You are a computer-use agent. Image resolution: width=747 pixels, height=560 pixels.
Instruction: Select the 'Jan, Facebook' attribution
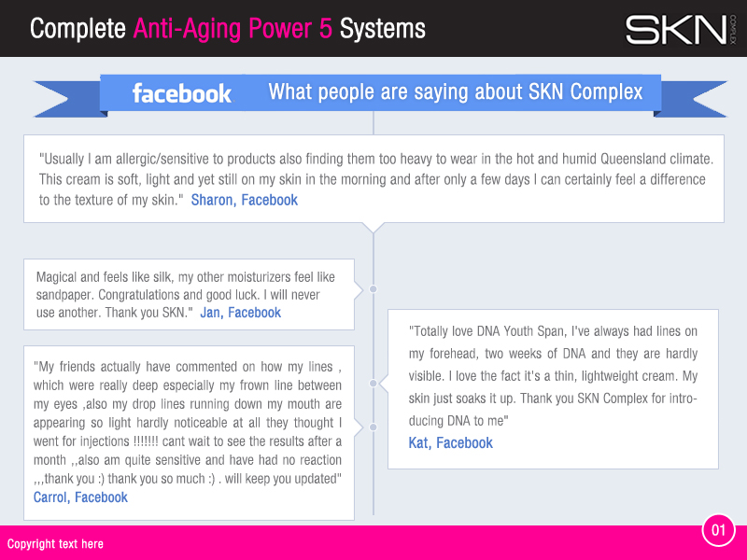(241, 313)
